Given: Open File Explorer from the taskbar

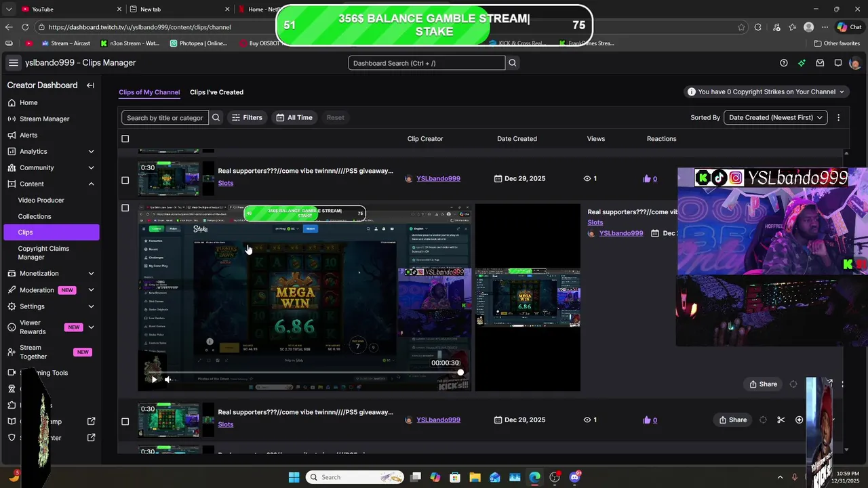Looking at the screenshot, I should [x=475, y=477].
